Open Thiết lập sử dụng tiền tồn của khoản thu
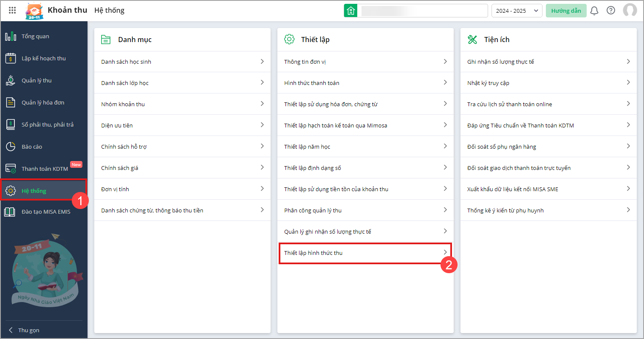This screenshot has width=644, height=339. (365, 189)
